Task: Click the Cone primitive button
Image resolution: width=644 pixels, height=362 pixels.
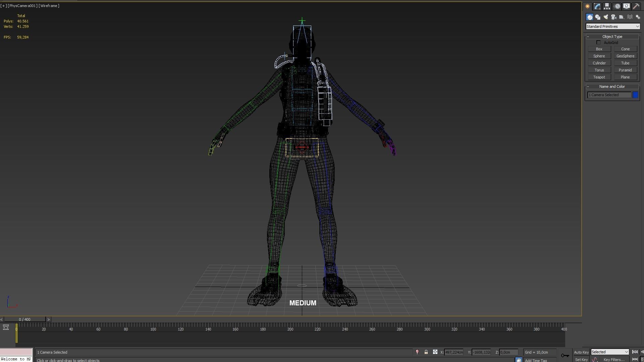Action: [625, 49]
